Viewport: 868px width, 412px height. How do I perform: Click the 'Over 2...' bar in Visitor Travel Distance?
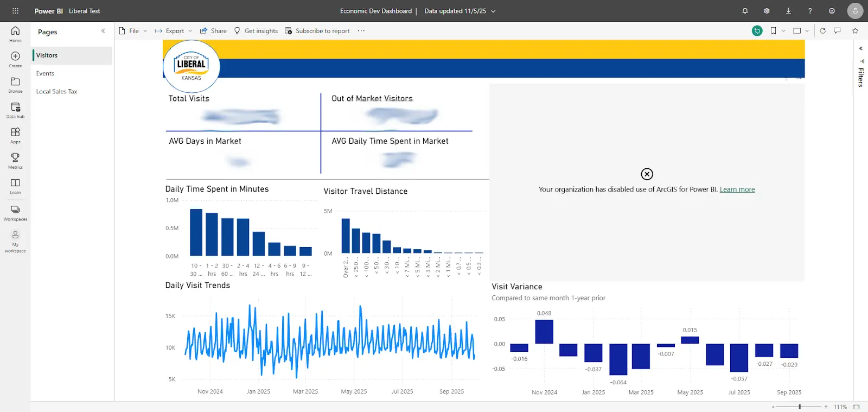pyautogui.click(x=346, y=236)
